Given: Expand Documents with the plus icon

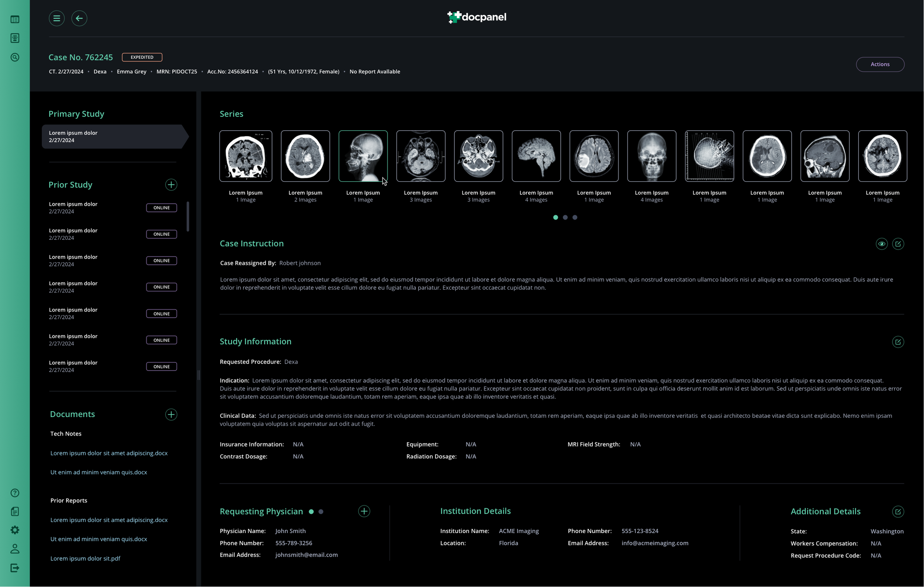Looking at the screenshot, I should tap(171, 414).
